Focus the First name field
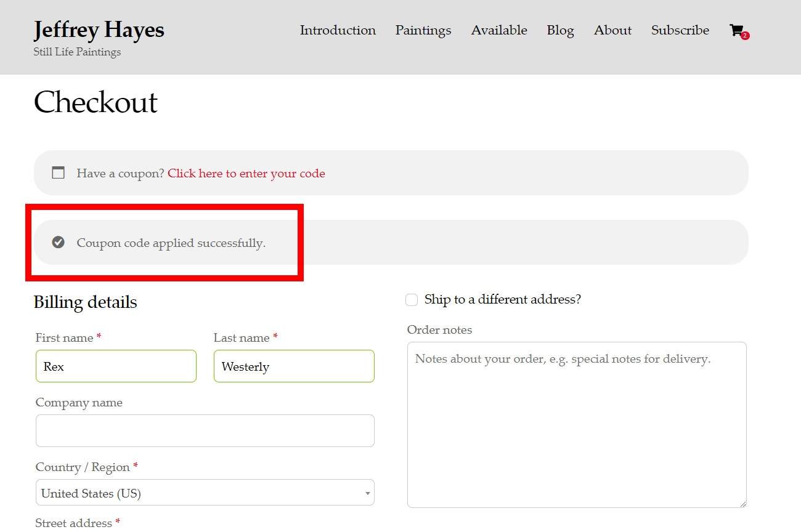 pyautogui.click(x=116, y=366)
